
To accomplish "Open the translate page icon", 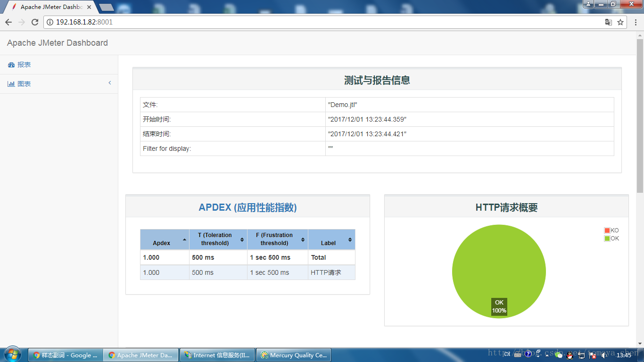I will click(609, 22).
